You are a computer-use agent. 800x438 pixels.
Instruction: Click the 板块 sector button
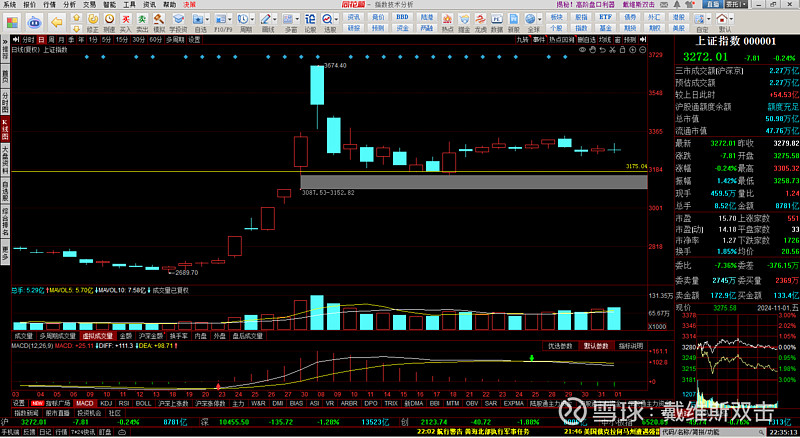pyautogui.click(x=556, y=17)
